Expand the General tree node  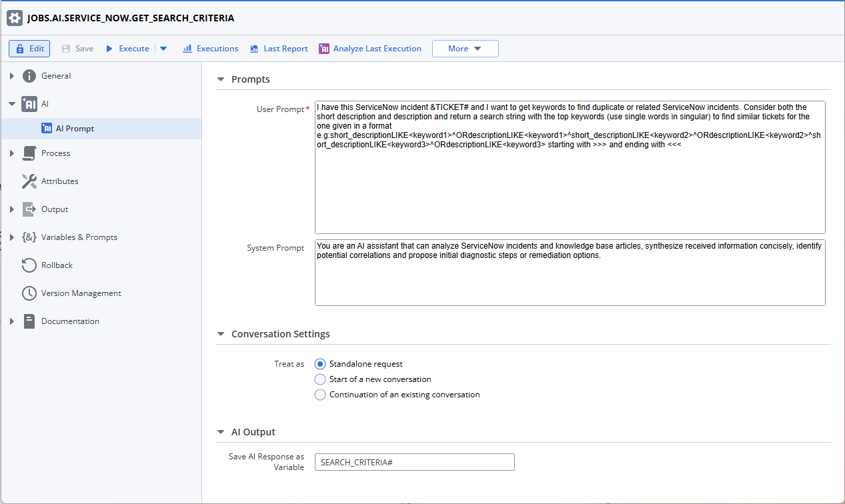(x=12, y=76)
